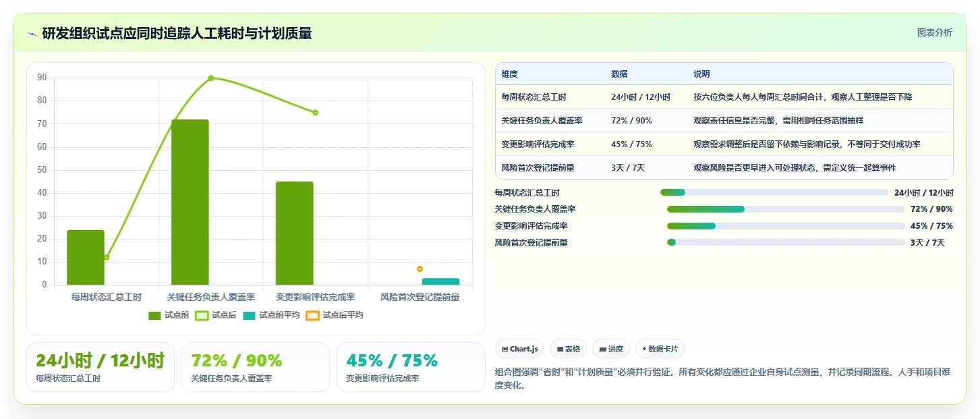Toggle the 试点前平均 legend entry
The height and width of the screenshot is (419, 980).
[271, 315]
